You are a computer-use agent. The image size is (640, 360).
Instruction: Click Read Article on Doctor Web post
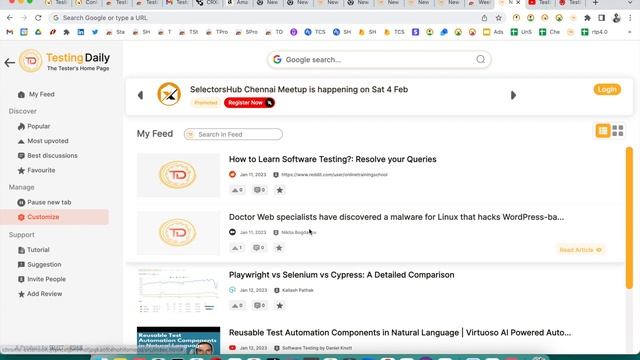[580, 250]
